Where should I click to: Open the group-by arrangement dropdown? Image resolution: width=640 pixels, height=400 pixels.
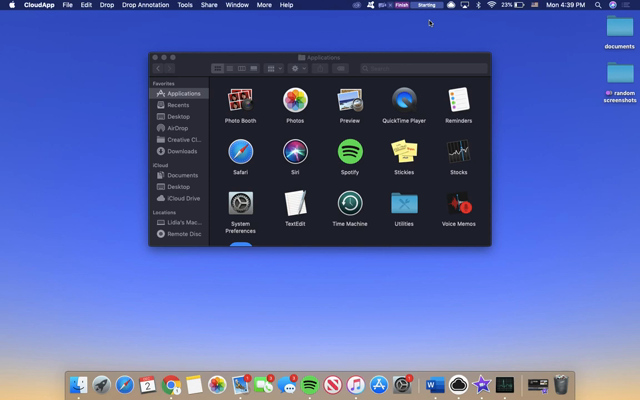pyautogui.click(x=273, y=69)
